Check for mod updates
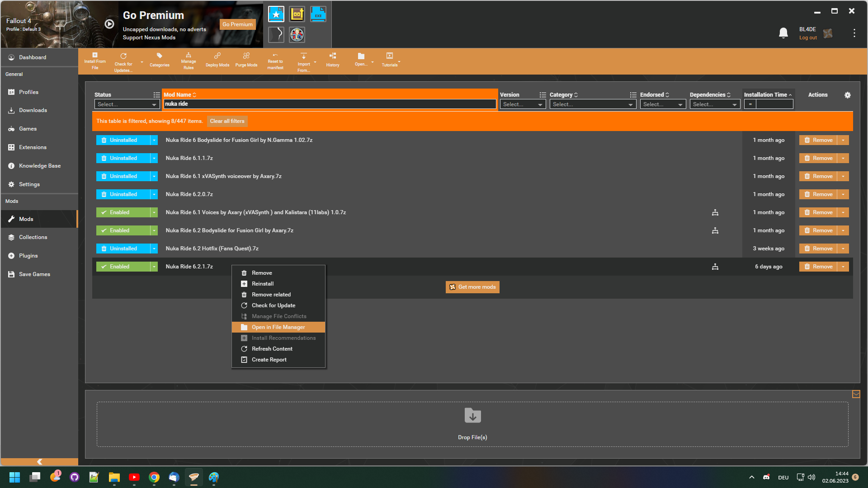 [123, 62]
